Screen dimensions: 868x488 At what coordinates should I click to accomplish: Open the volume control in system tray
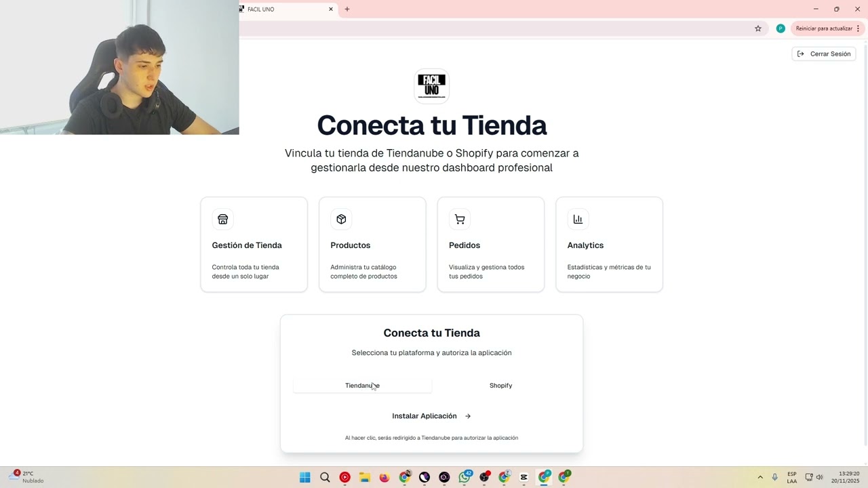(819, 477)
